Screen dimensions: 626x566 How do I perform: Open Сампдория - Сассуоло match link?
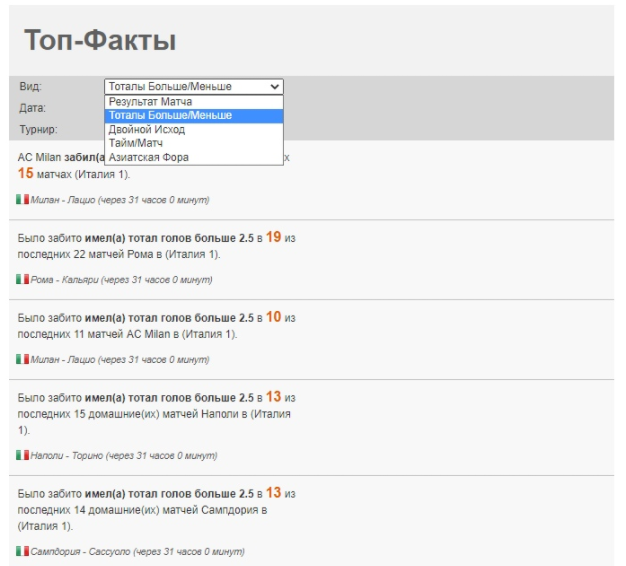[78, 551]
